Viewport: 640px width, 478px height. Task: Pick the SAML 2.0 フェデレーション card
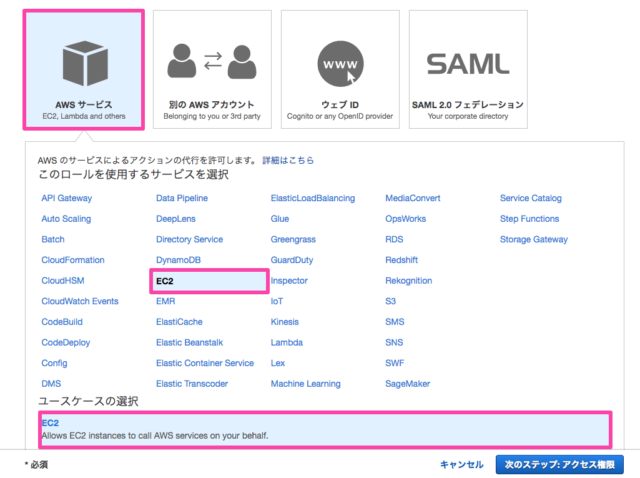pos(468,70)
